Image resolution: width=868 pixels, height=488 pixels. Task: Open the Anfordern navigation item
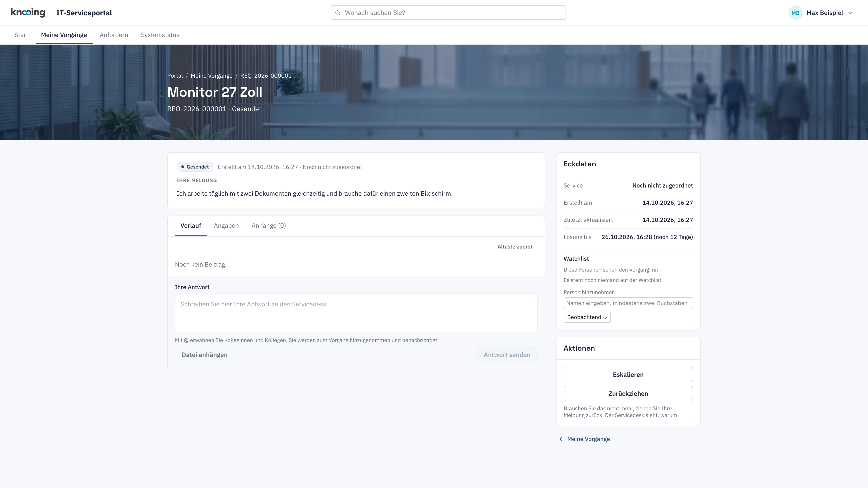point(114,35)
